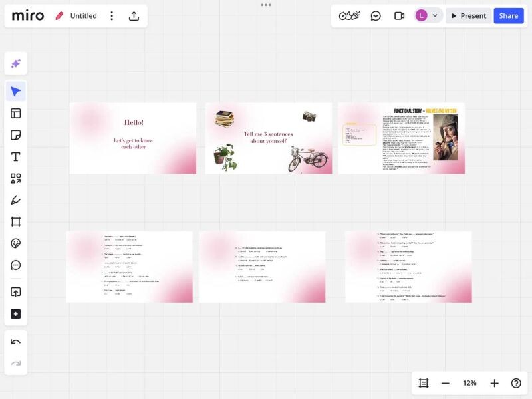This screenshot has width=532, height=399.
Task: Click the blue Share button
Action: (x=509, y=16)
